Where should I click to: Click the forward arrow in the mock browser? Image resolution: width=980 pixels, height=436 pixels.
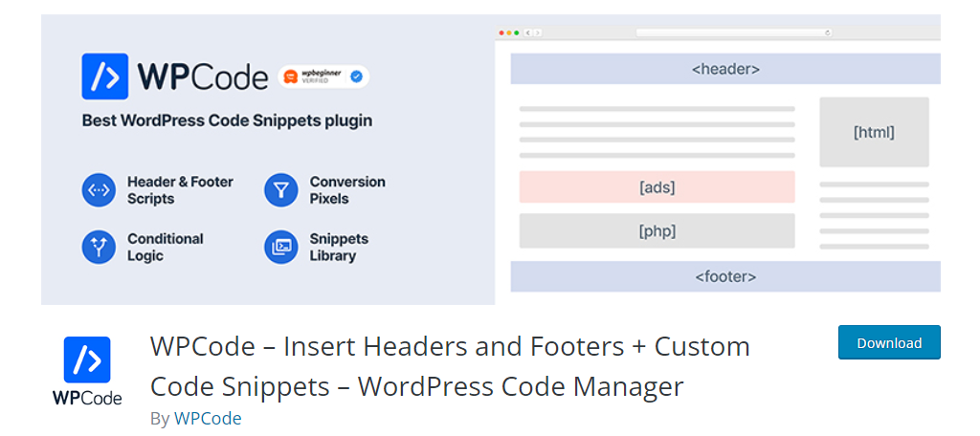(538, 33)
